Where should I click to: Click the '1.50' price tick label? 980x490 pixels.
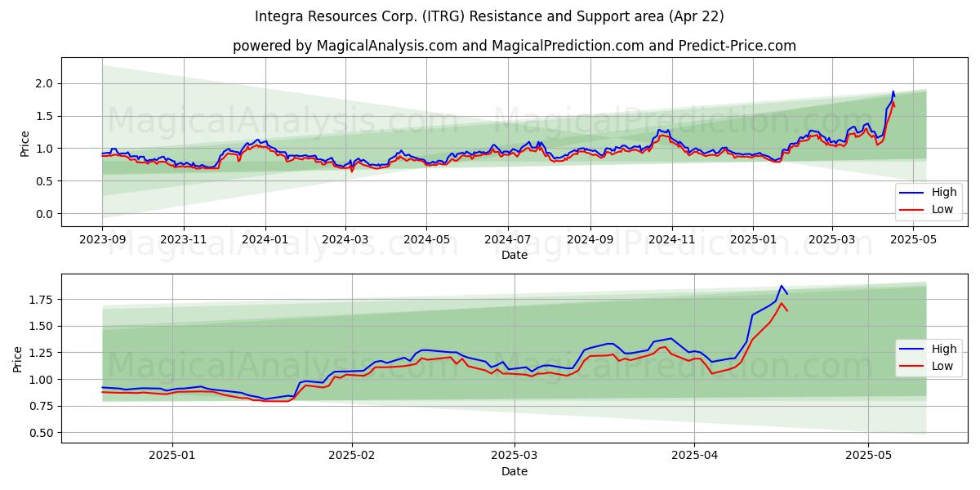(x=42, y=327)
